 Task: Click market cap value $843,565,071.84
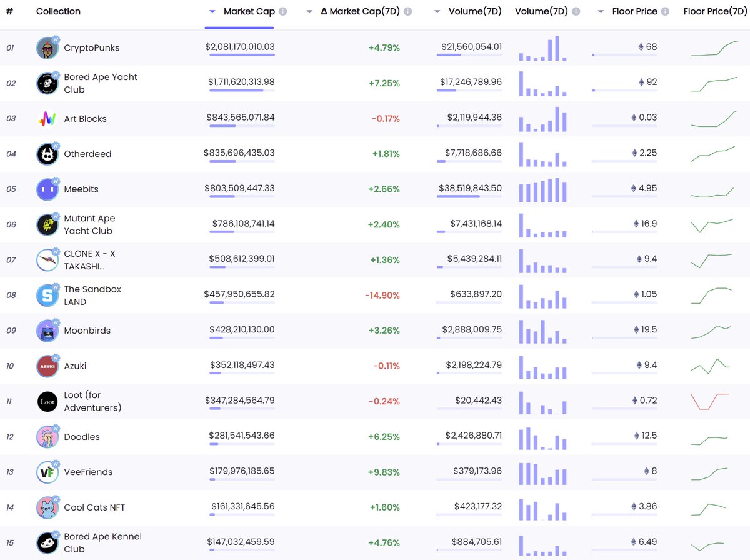(241, 117)
